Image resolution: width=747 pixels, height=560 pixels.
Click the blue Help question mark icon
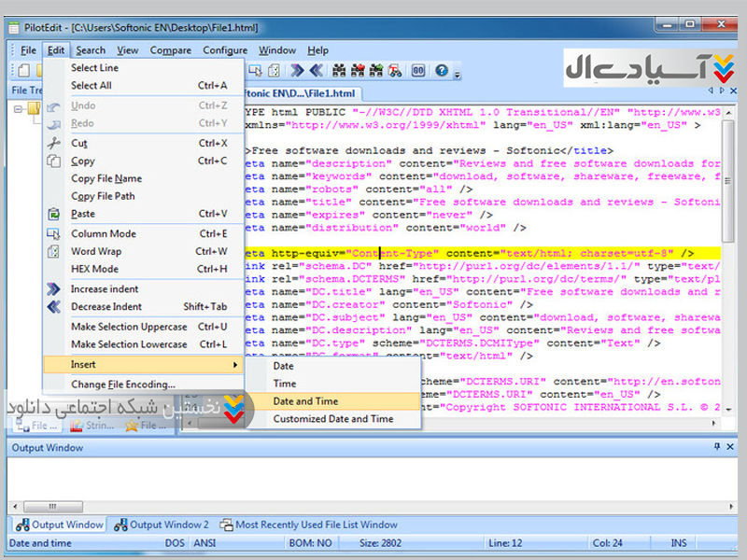point(441,70)
